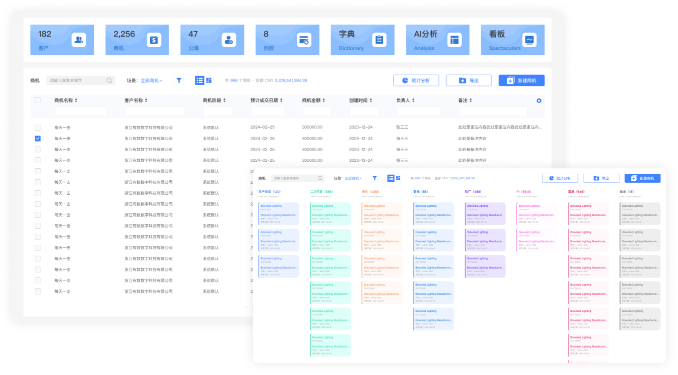Open the column settings gear in the table header
Image resolution: width=678 pixels, height=375 pixels.
pos(539,100)
